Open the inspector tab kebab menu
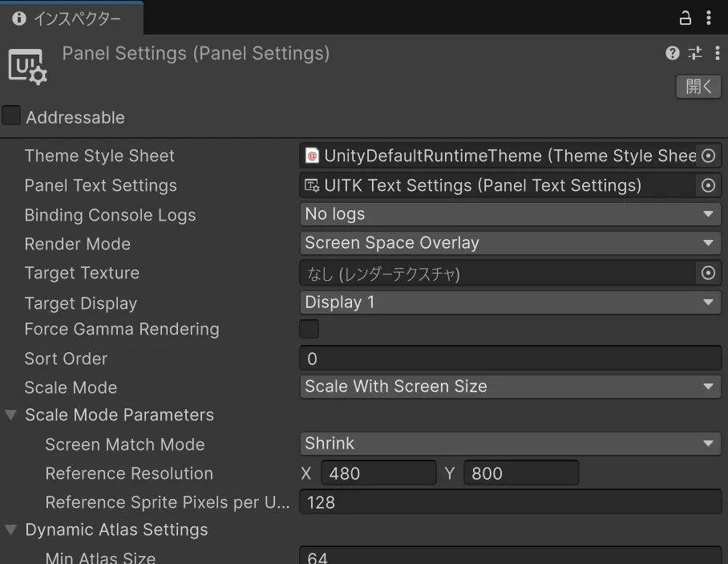Viewport: 728px width, 564px height. tap(709, 18)
